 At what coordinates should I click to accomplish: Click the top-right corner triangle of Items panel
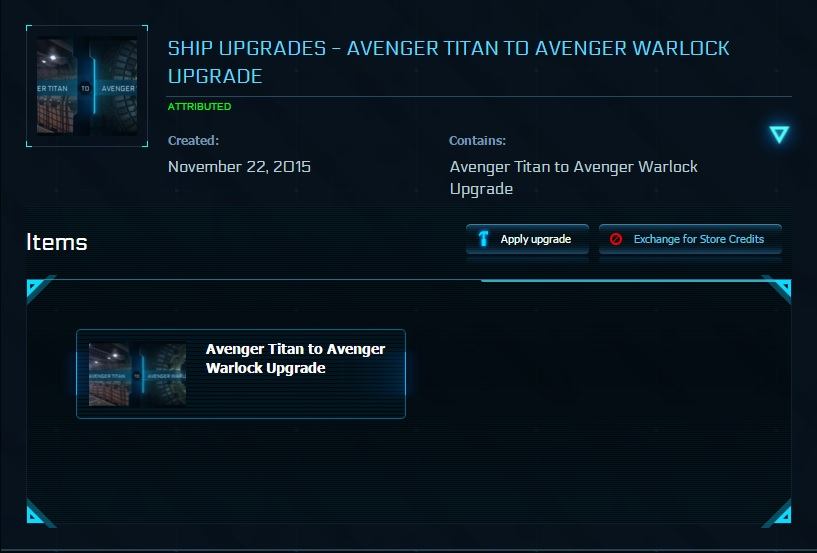(x=779, y=288)
